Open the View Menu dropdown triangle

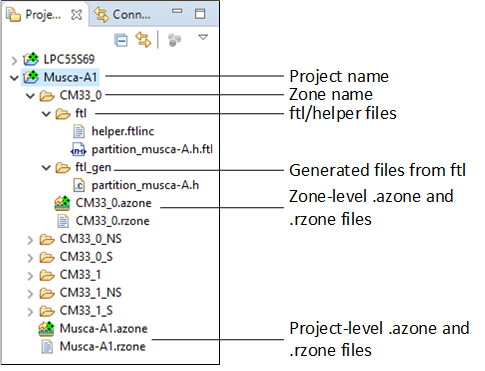[x=203, y=37]
